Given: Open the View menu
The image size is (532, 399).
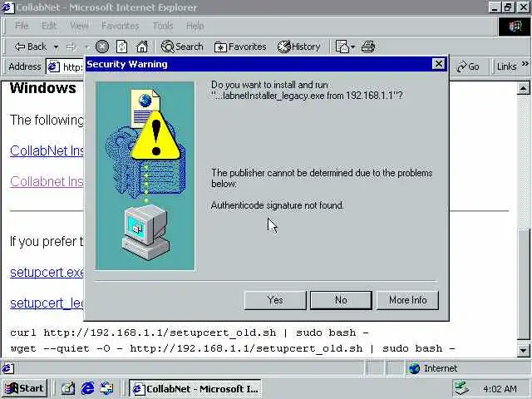Looking at the screenshot, I should coord(80,26).
